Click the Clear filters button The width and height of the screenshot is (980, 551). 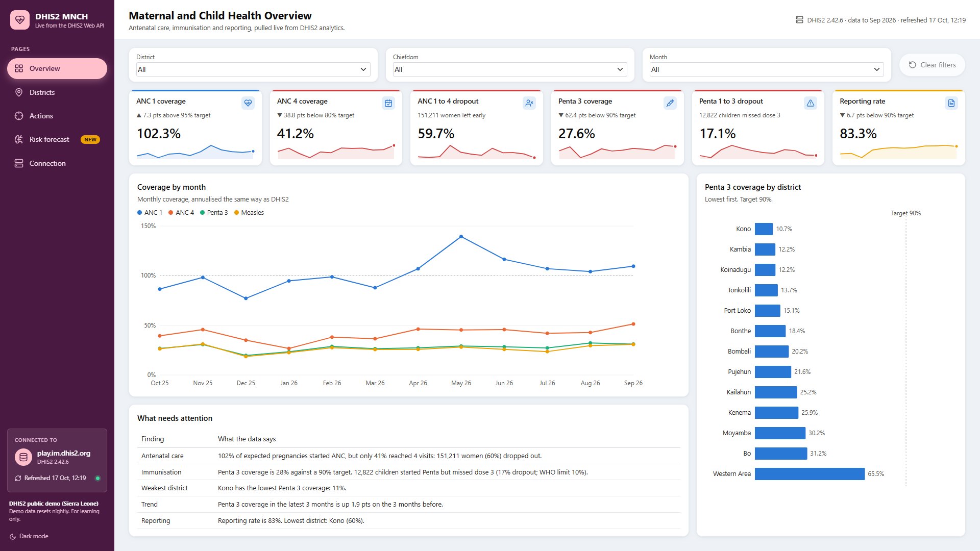[932, 65]
